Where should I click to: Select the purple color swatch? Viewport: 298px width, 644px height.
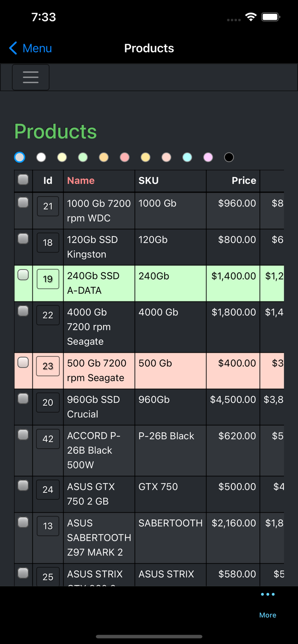coord(208,157)
